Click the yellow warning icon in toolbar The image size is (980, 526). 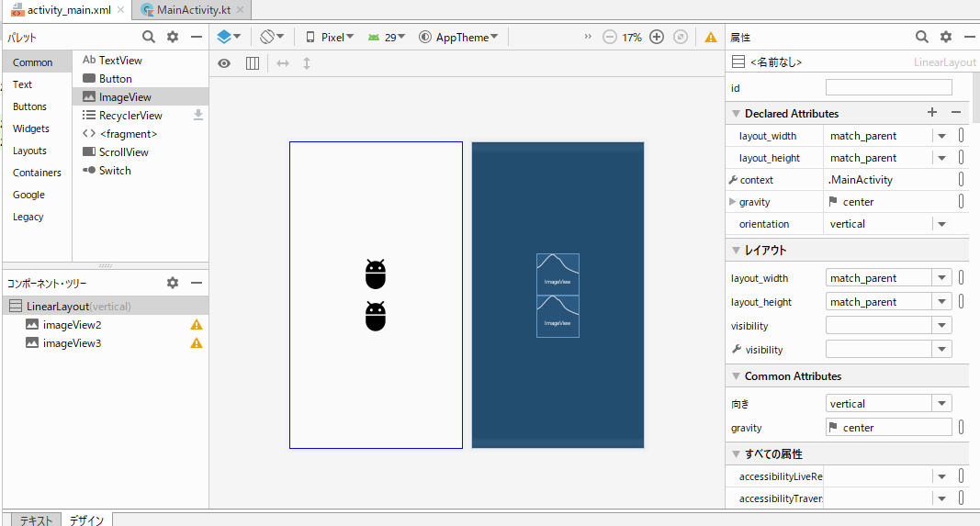[711, 38]
